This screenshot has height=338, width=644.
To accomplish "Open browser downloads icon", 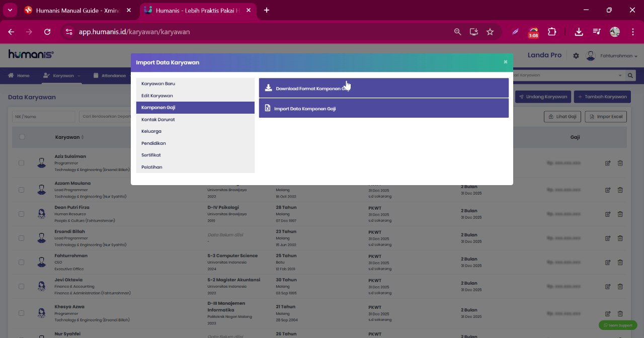I will [x=579, y=32].
